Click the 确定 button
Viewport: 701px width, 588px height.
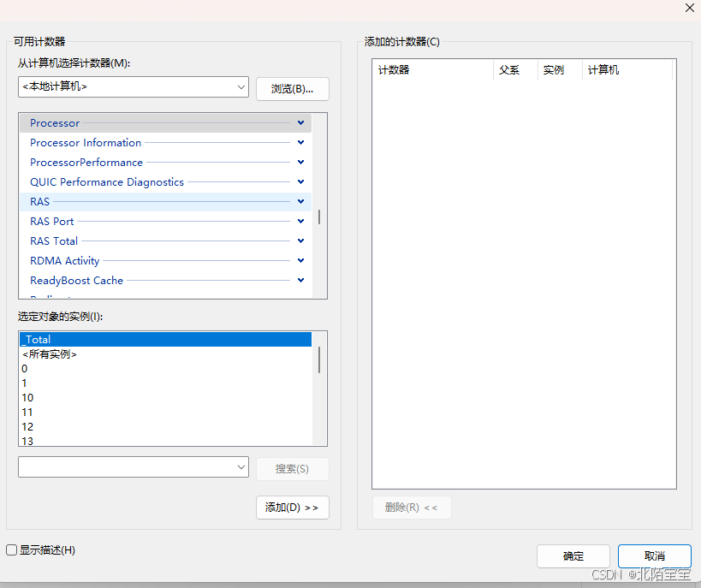573,556
